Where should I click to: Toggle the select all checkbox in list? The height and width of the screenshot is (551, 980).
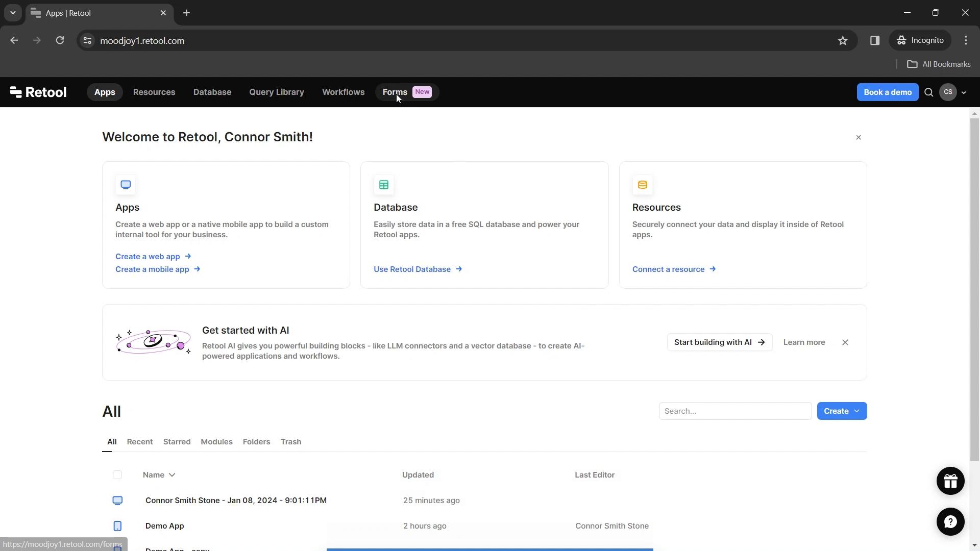(117, 474)
